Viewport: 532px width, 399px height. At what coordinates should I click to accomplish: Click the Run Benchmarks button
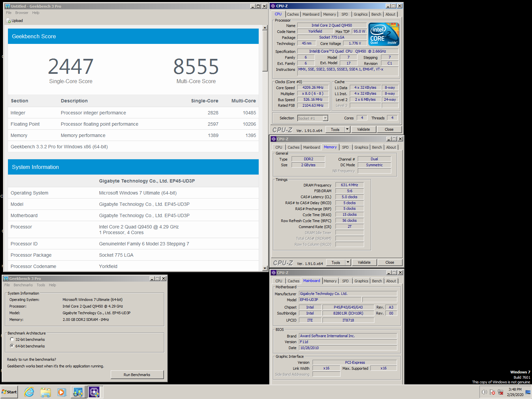pos(137,375)
